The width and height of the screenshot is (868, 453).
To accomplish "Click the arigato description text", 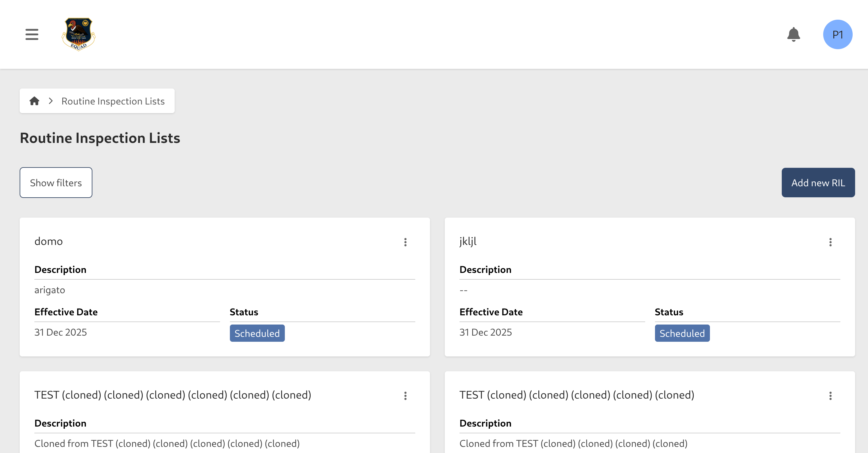I will [50, 290].
